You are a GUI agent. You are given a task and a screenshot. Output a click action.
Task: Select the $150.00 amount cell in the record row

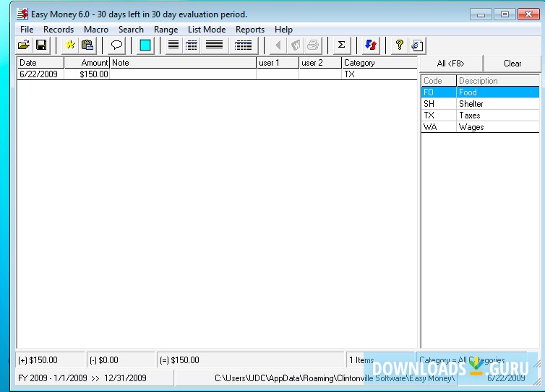87,74
